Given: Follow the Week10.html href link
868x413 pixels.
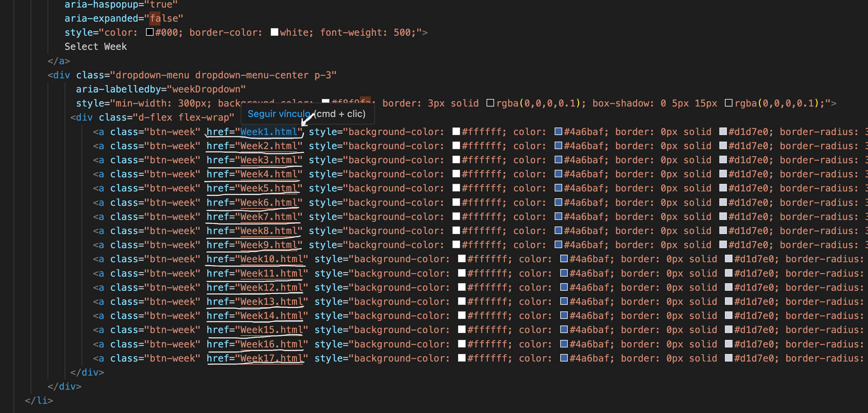Looking at the screenshot, I should click(x=271, y=259).
